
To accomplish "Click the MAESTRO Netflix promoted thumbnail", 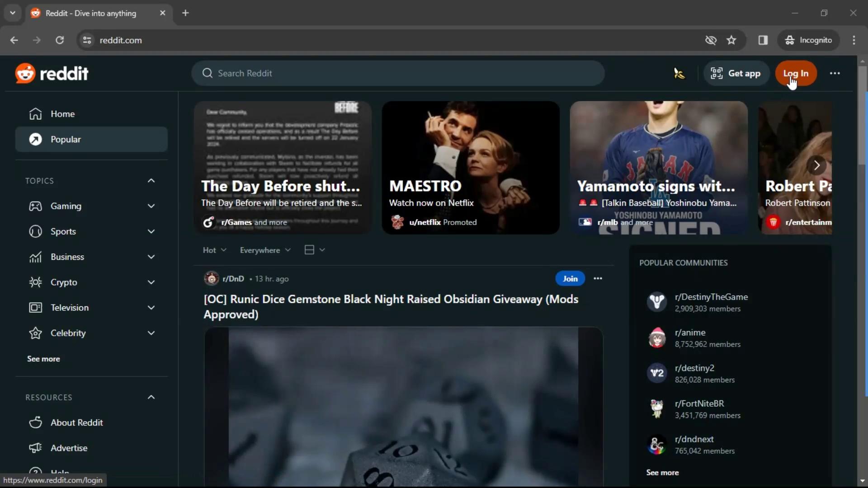I will 470,167.
